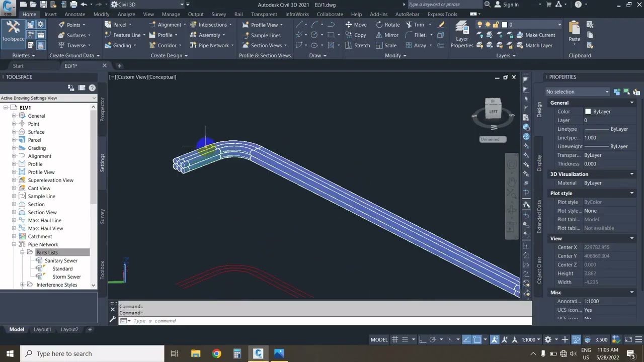This screenshot has height=362, width=644.
Task: Collapse the Pipe Network node
Action: [14, 244]
